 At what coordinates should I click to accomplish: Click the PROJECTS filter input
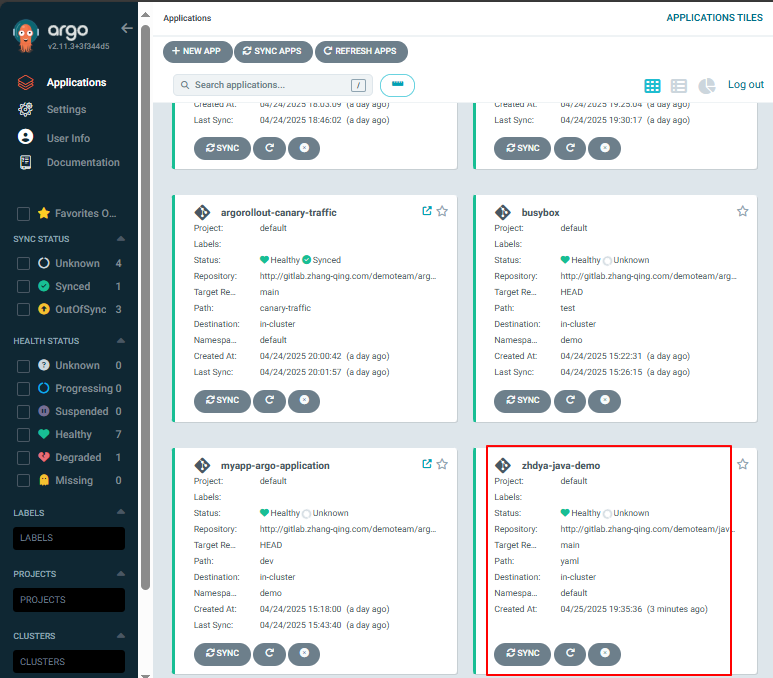[x=69, y=600]
